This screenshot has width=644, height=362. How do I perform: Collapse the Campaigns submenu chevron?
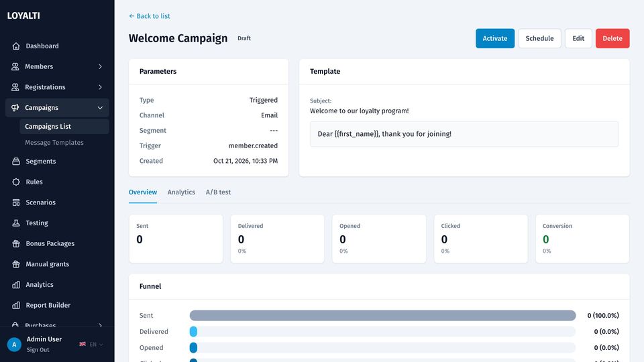(x=100, y=107)
